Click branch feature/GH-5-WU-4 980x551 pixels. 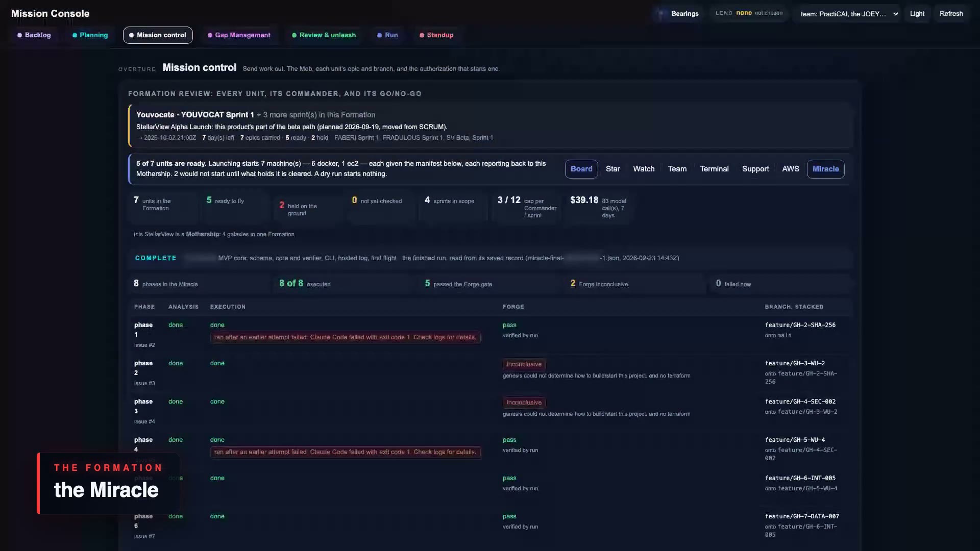pyautogui.click(x=795, y=440)
